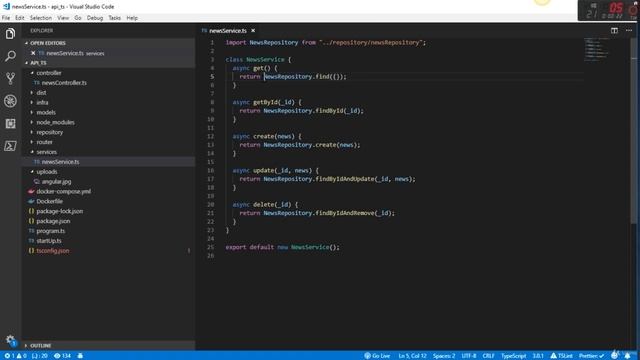
Task: Collapse the uploads folder
Action: pos(32,172)
